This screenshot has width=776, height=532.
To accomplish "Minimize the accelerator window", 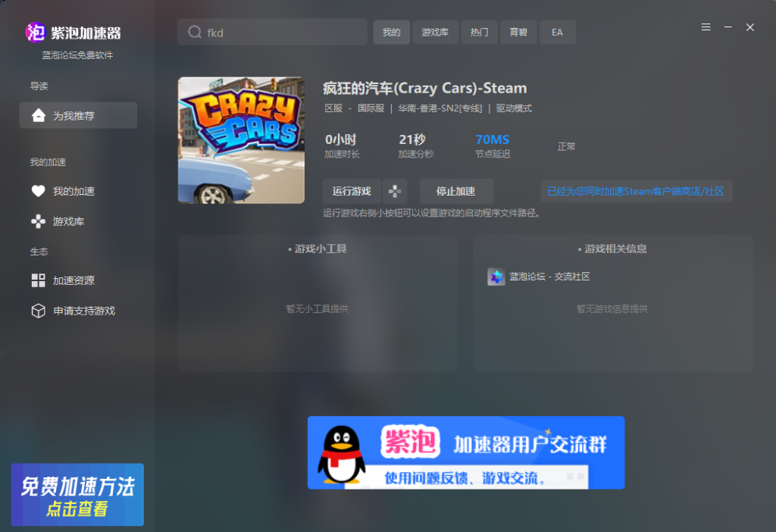I will 728,27.
